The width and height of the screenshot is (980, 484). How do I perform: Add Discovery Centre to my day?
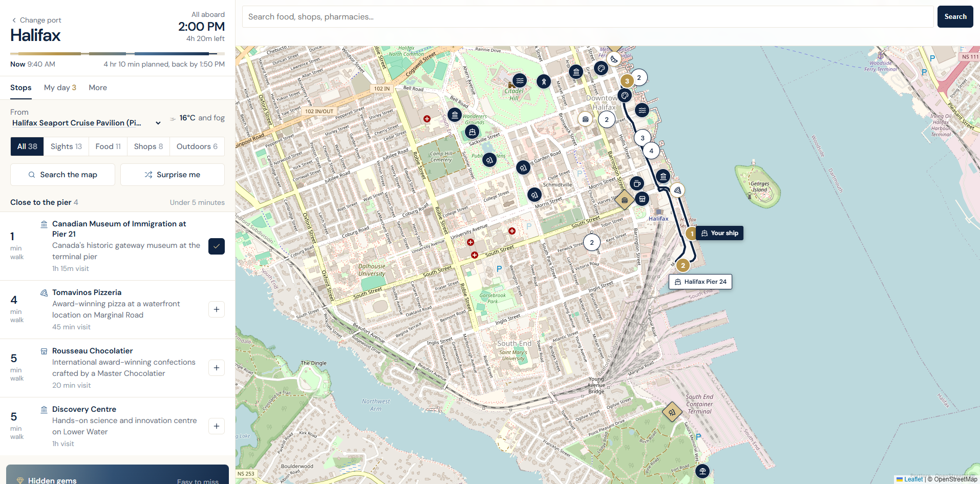pyautogui.click(x=217, y=426)
